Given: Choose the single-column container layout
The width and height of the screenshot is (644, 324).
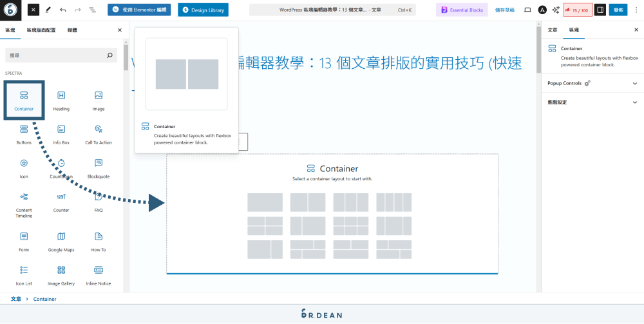Looking at the screenshot, I should click(x=265, y=202).
